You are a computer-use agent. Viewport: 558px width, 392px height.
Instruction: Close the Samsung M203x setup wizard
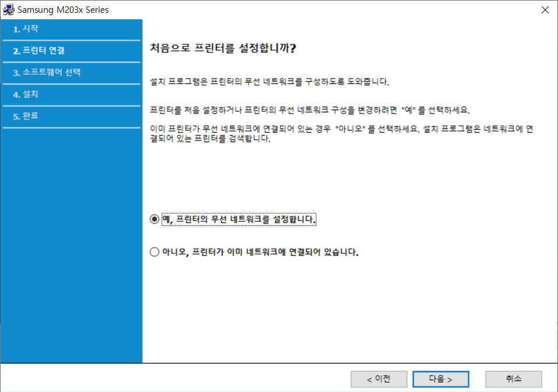(545, 9)
